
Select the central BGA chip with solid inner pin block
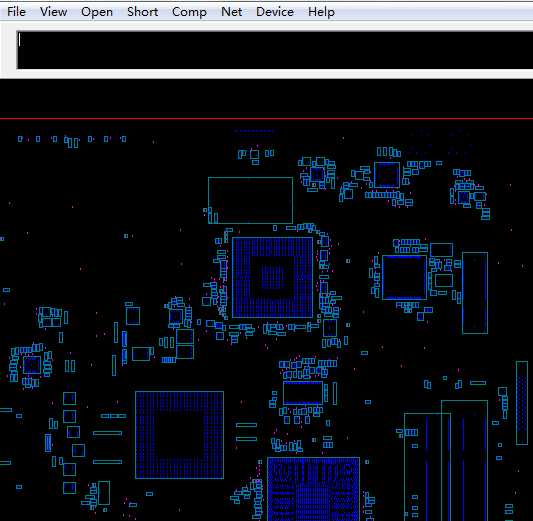tap(272, 278)
